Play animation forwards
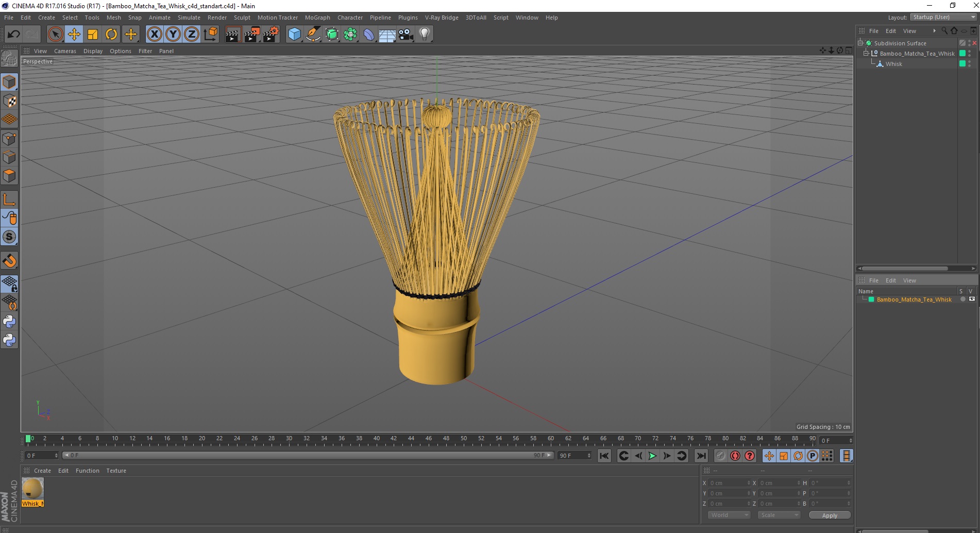Viewport: 980px width, 533px height. pyautogui.click(x=652, y=456)
